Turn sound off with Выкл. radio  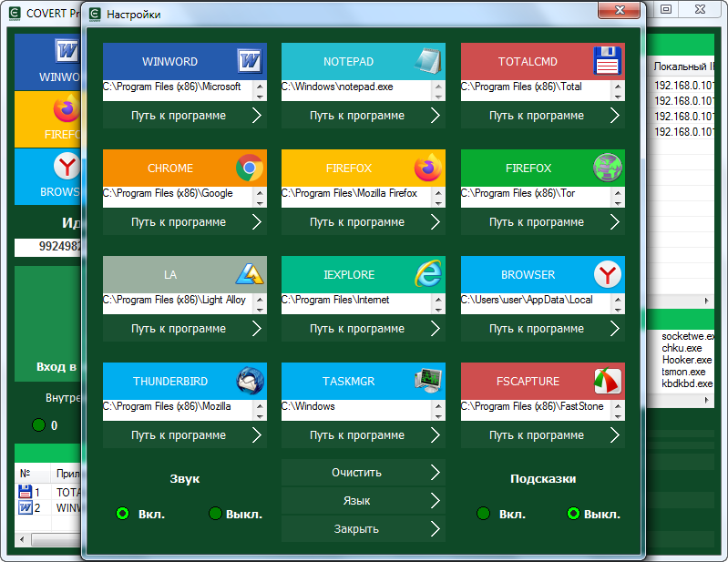click(215, 514)
